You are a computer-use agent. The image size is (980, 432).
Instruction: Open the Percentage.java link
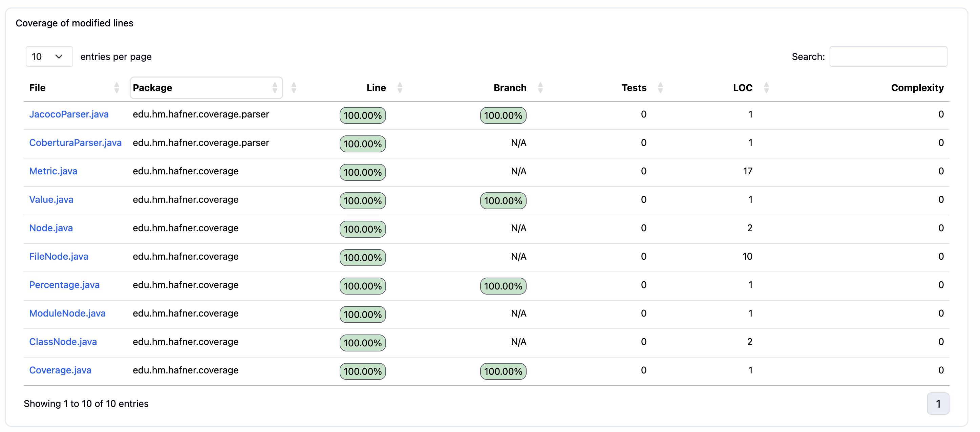coord(64,285)
